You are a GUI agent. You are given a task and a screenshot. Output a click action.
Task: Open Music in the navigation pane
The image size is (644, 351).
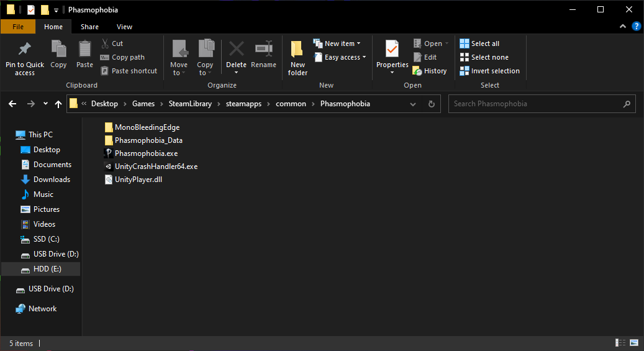coord(37,194)
